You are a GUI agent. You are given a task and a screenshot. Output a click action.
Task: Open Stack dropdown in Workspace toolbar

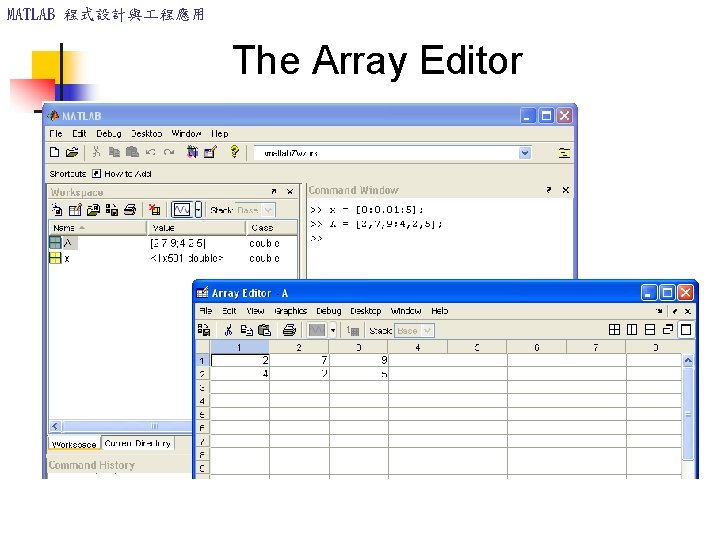[x=255, y=210]
